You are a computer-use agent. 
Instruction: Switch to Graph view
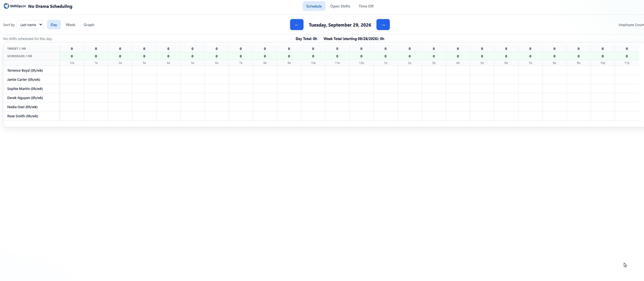[89, 25]
